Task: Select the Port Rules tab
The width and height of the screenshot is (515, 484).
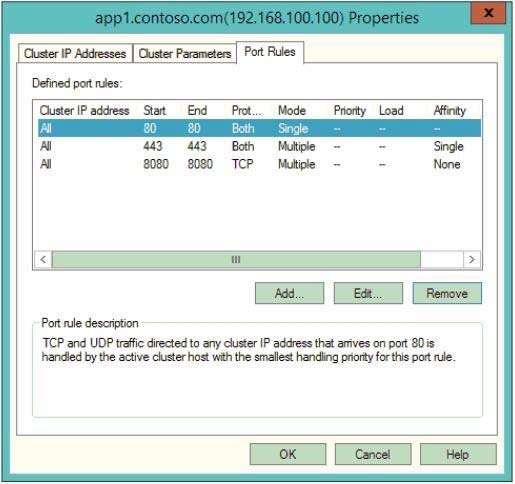Action: coord(270,52)
